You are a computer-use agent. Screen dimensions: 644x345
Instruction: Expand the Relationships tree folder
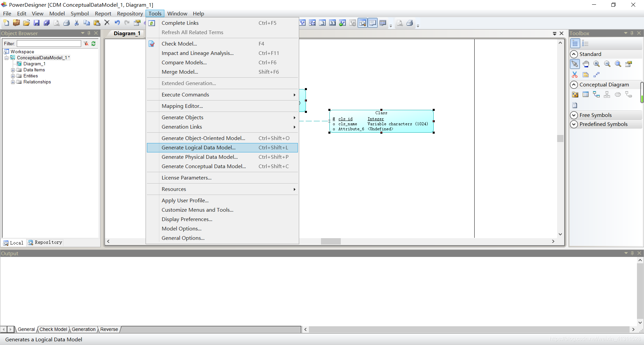coord(13,82)
